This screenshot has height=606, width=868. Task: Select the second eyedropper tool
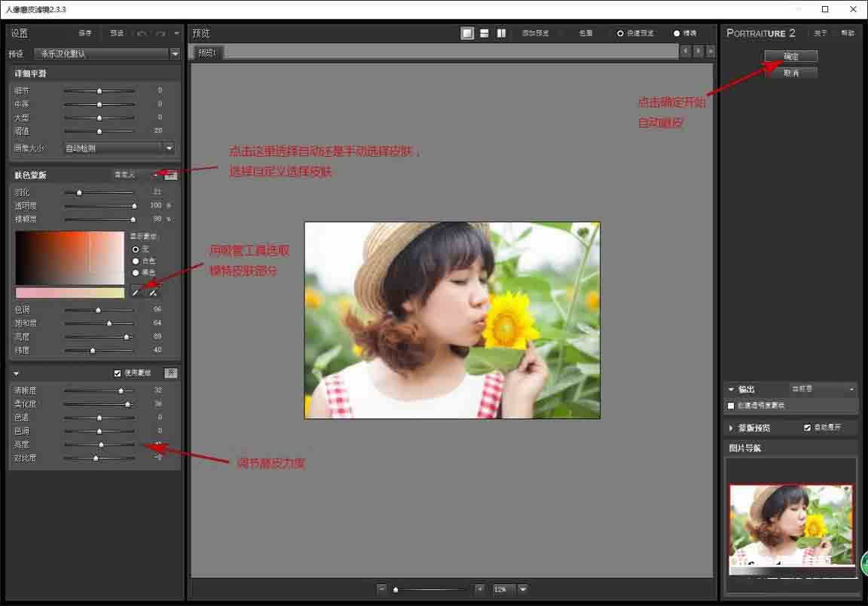(x=153, y=292)
